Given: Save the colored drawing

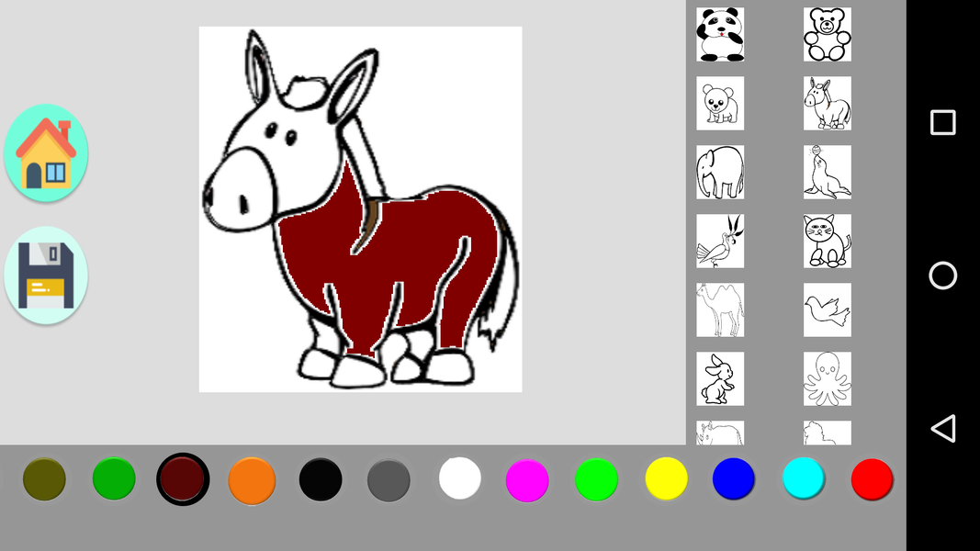Looking at the screenshot, I should pos(46,275).
